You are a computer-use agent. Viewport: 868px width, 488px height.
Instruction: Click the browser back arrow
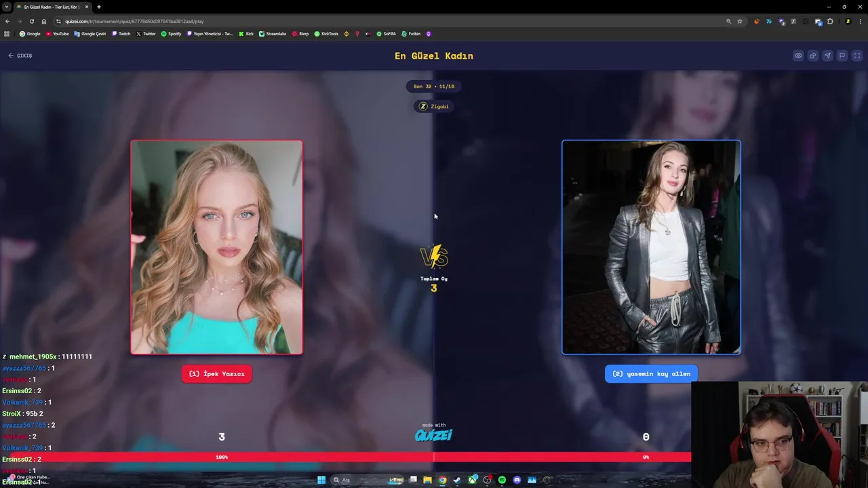point(7,21)
